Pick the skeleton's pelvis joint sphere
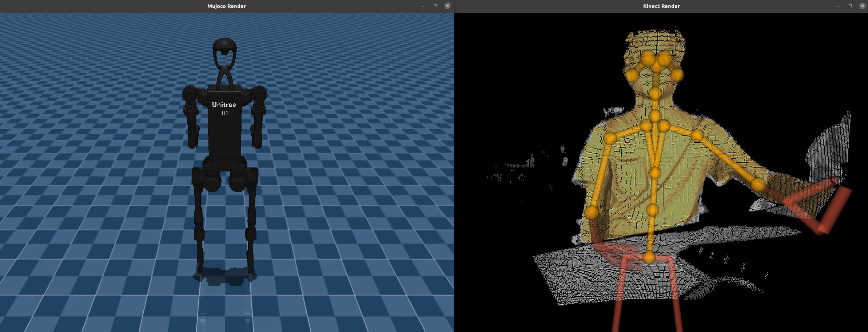 [649, 257]
